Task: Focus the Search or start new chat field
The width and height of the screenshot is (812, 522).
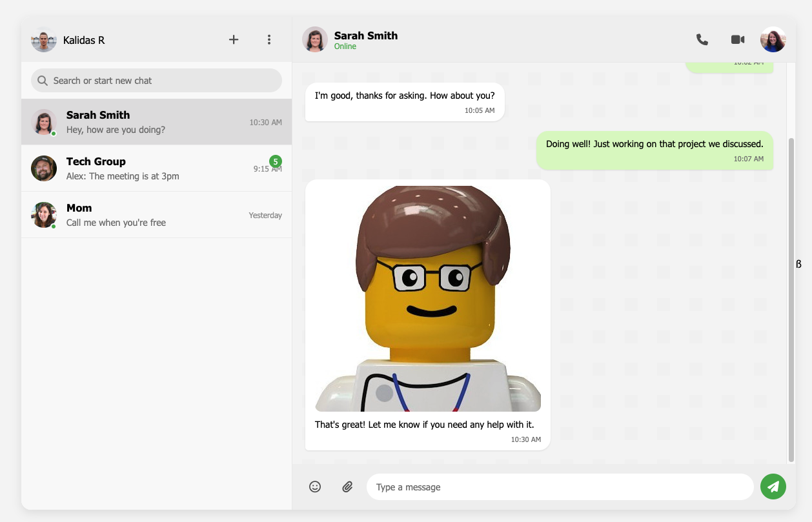Action: (x=156, y=81)
